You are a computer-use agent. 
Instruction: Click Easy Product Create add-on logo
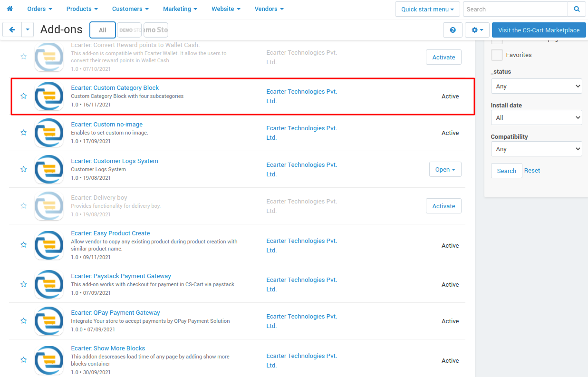pos(49,245)
